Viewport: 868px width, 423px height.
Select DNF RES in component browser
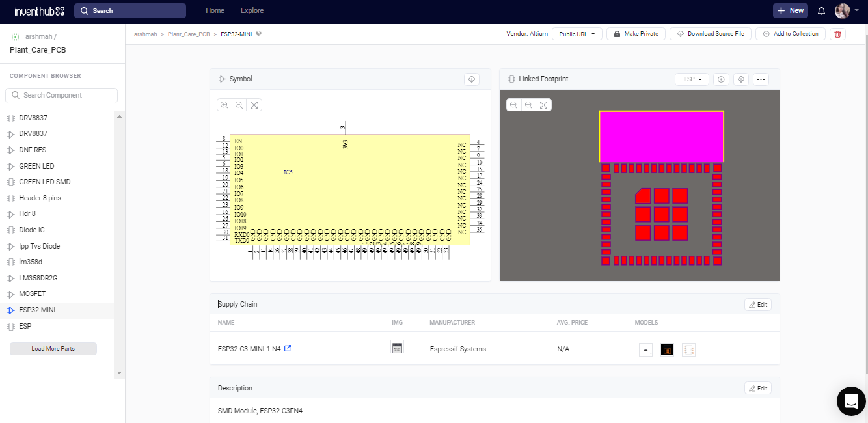tap(57, 150)
